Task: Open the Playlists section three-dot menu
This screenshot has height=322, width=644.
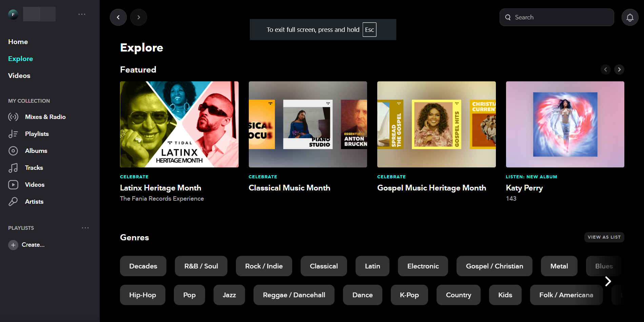Action: pos(85,228)
